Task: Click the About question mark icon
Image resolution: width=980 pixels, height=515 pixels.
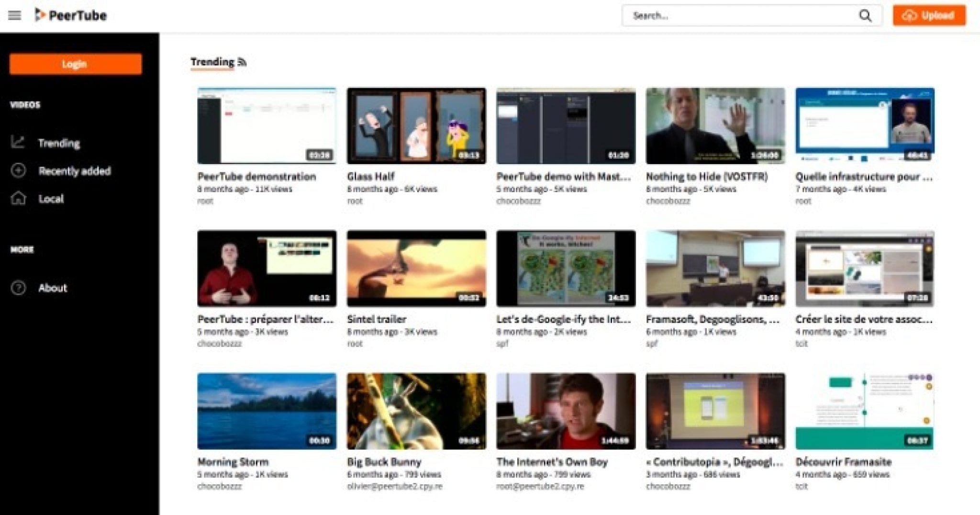Action: coord(18,288)
